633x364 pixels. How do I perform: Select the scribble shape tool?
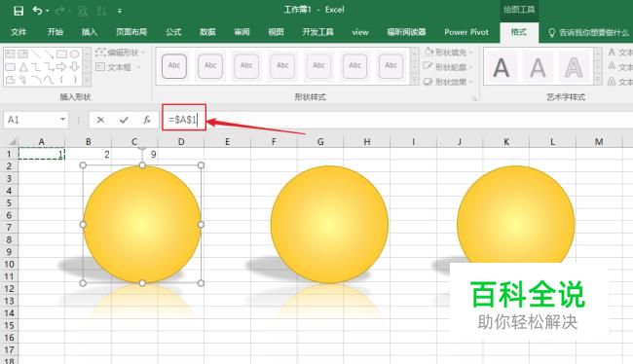pyautogui.click(x=23, y=80)
